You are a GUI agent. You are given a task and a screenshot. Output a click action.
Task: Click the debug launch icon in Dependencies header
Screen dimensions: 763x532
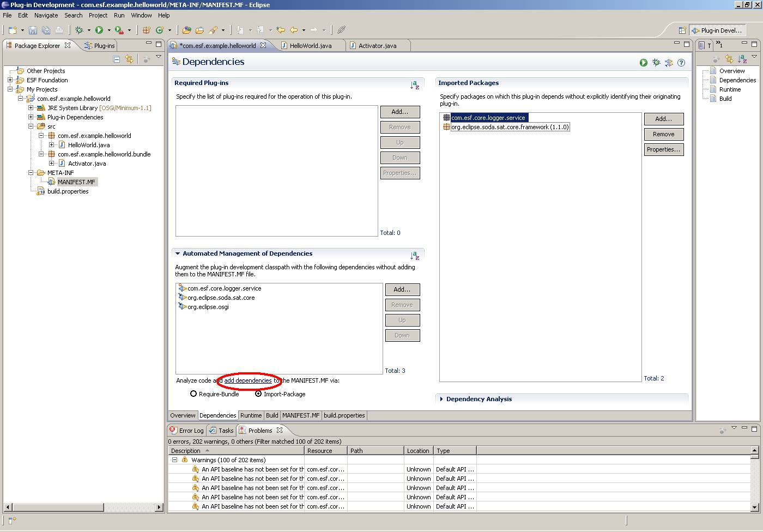(x=656, y=63)
